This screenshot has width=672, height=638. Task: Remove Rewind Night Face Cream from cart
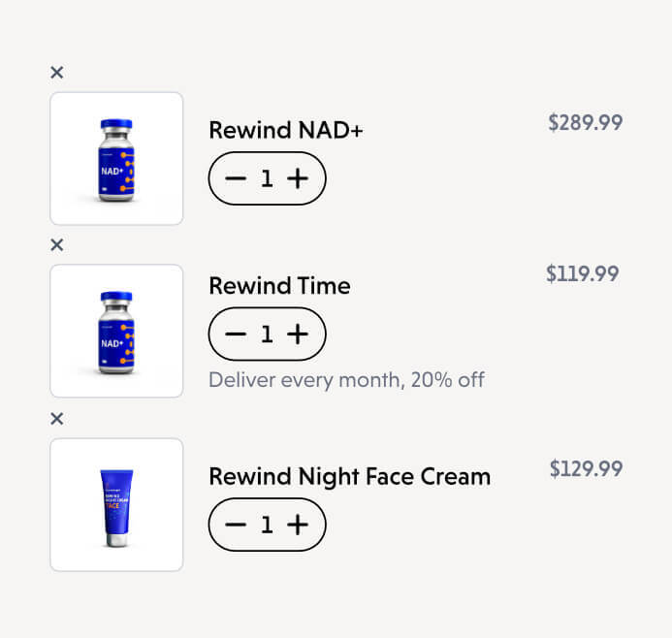click(x=57, y=419)
